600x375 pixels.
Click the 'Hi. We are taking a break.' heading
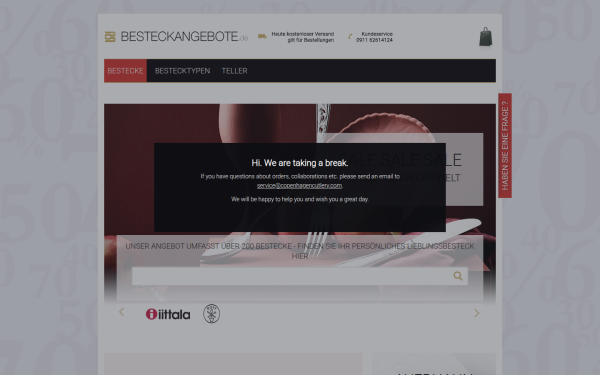click(300, 163)
